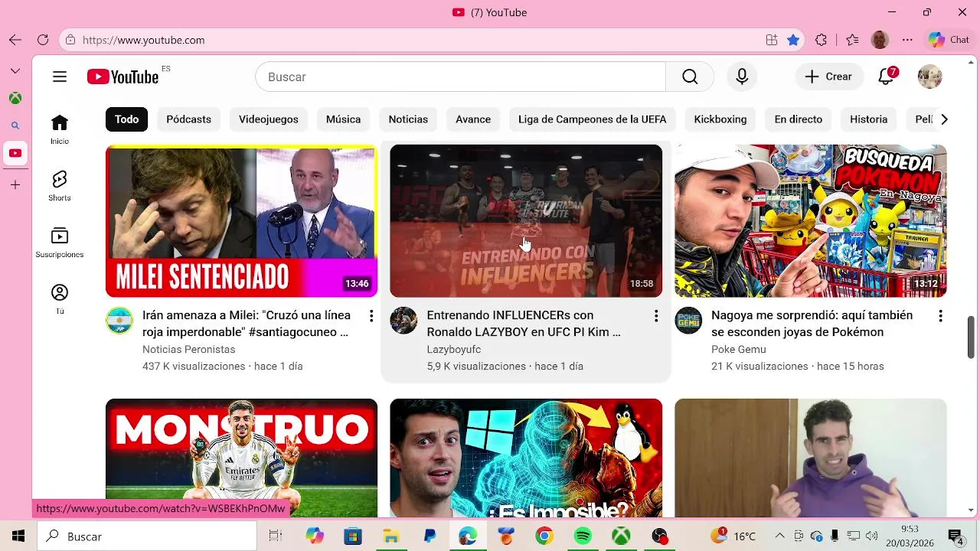Screen dimensions: 980x551
Task: Open options for Irán amenaza a Milei video
Action: tap(371, 316)
